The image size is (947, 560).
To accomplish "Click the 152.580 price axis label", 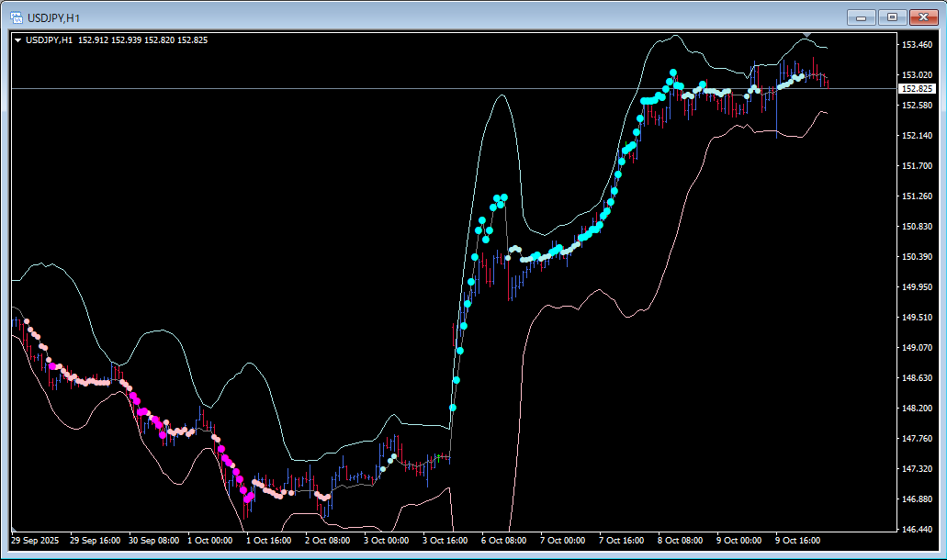I will tap(917, 105).
